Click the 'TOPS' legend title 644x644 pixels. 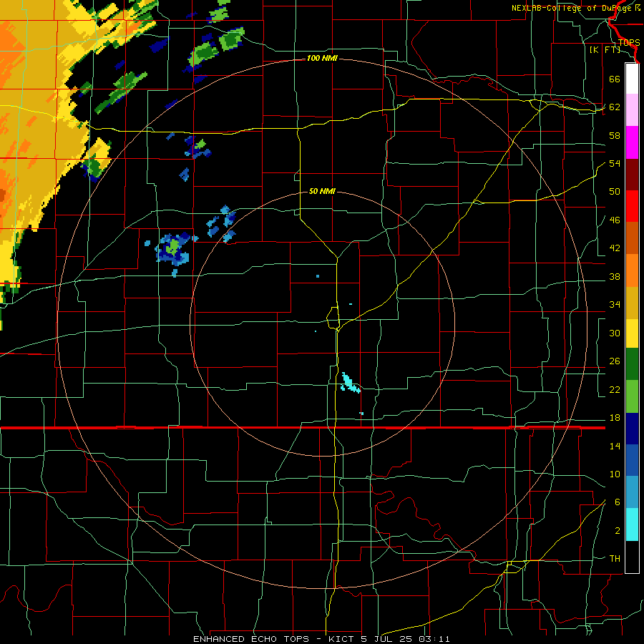pos(629,43)
